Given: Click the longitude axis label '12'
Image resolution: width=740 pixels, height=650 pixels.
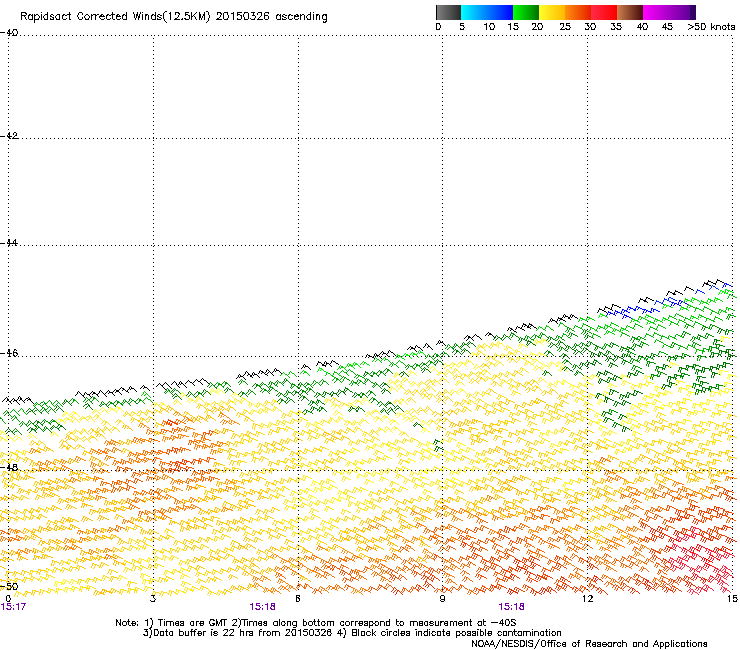Looking at the screenshot, I should (x=587, y=599).
